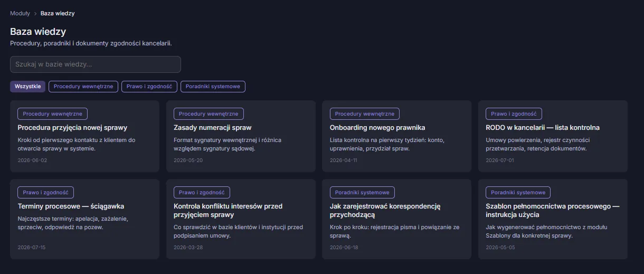Image resolution: width=644 pixels, height=274 pixels.
Task: Click tag on 'RODO w kancelarii' card
Action: point(514,114)
